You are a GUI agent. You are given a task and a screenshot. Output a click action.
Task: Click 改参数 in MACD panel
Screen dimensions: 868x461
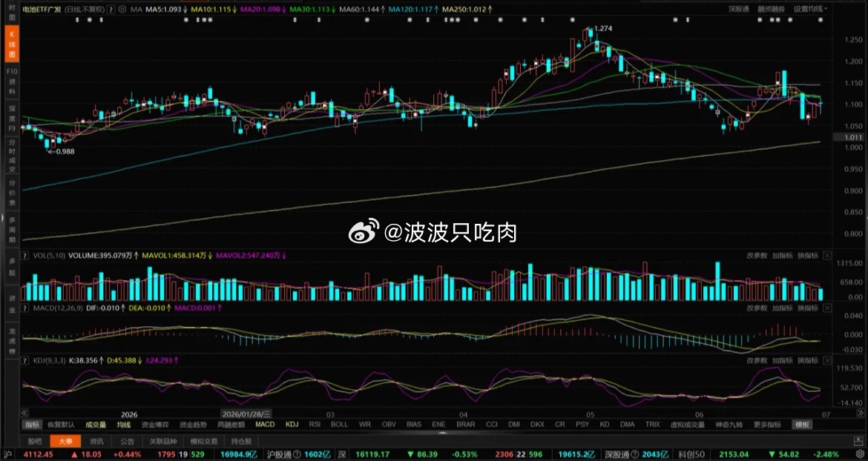(x=757, y=308)
